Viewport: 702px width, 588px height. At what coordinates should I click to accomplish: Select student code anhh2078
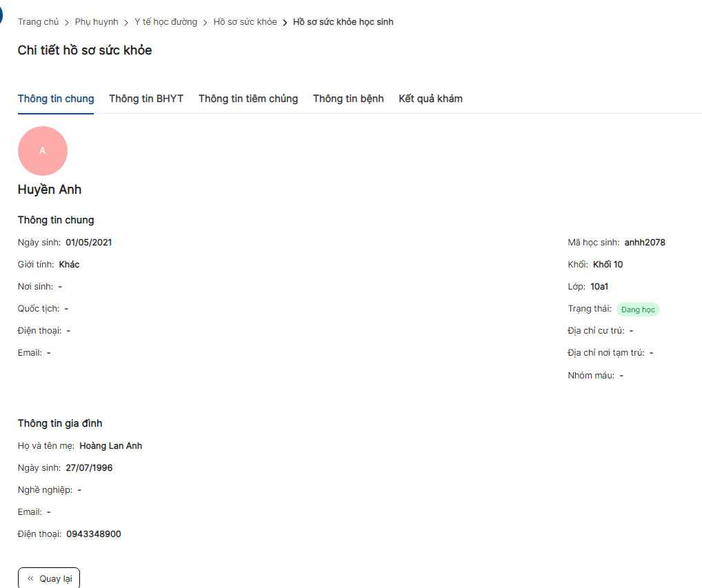645,243
